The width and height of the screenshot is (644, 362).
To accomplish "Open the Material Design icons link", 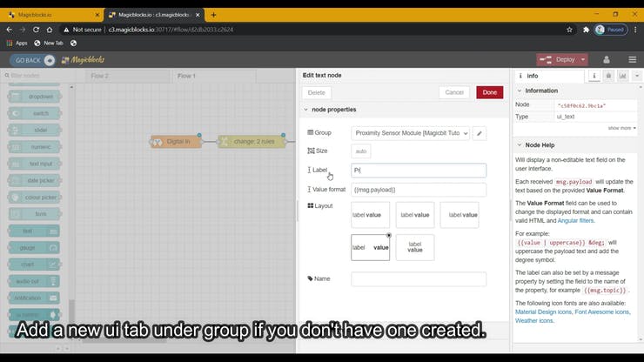I will (543, 312).
